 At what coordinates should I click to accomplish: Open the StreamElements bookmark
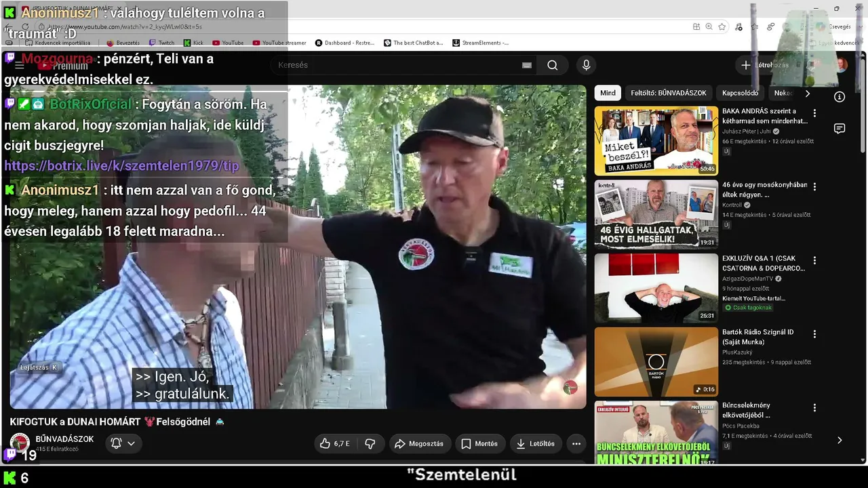click(x=481, y=43)
